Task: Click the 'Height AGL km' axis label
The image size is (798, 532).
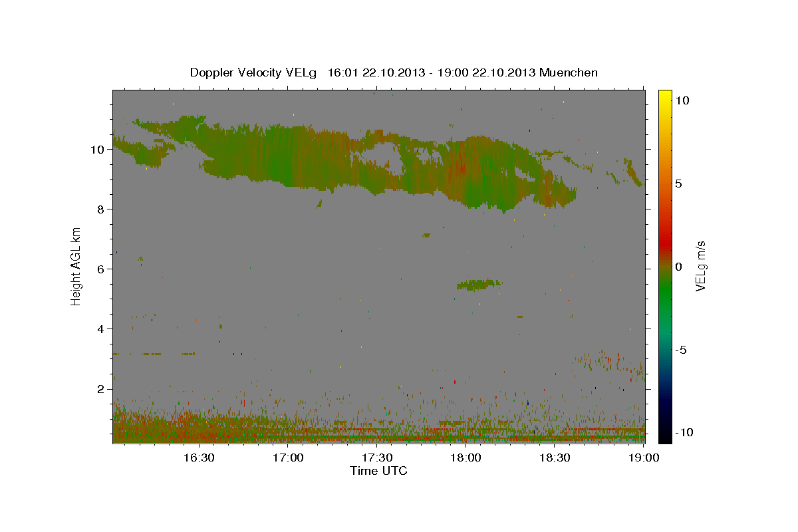Action: tap(76, 265)
